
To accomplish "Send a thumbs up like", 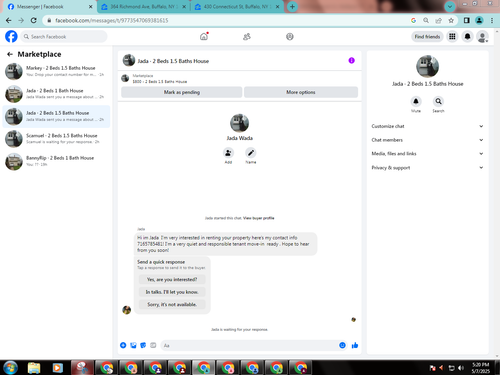I will pos(355,345).
